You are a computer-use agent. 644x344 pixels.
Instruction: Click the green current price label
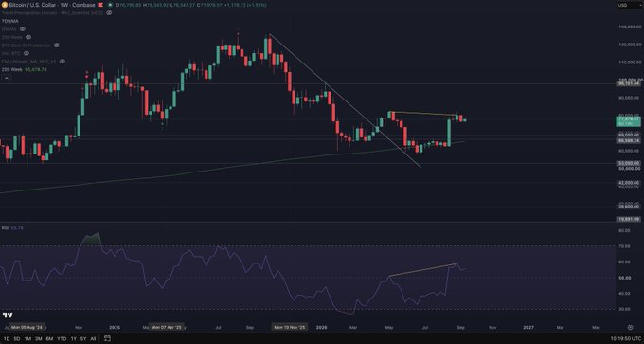point(629,120)
